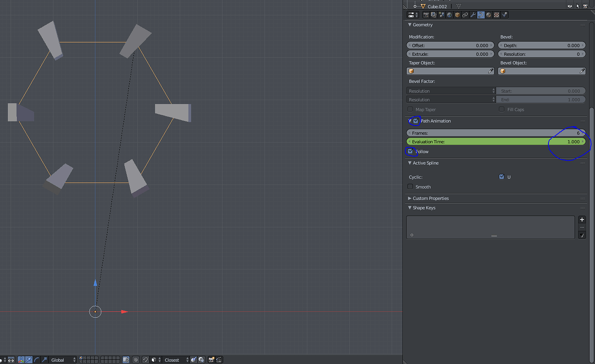Collapse the Active Spline panel
The image size is (595, 364).
[410, 163]
